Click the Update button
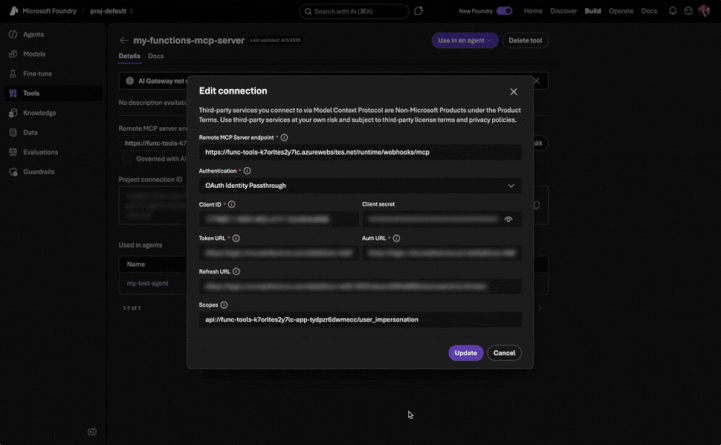Image resolution: width=721 pixels, height=445 pixels. pos(465,353)
